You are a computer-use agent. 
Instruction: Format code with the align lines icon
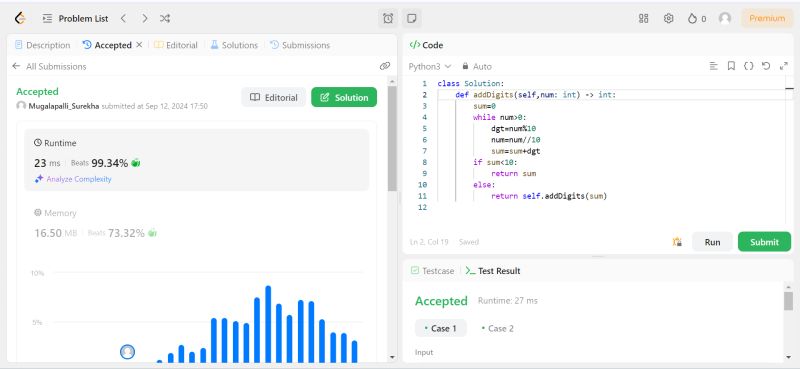714,66
